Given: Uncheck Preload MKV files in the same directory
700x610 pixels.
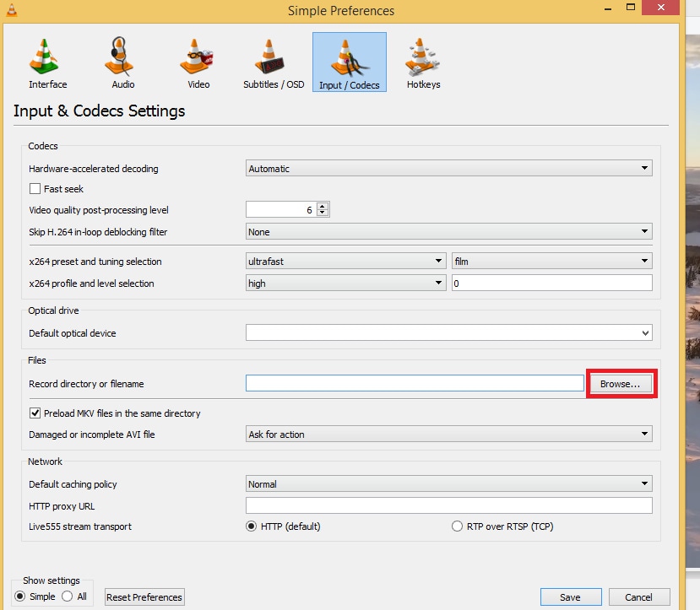Looking at the screenshot, I should (x=35, y=413).
